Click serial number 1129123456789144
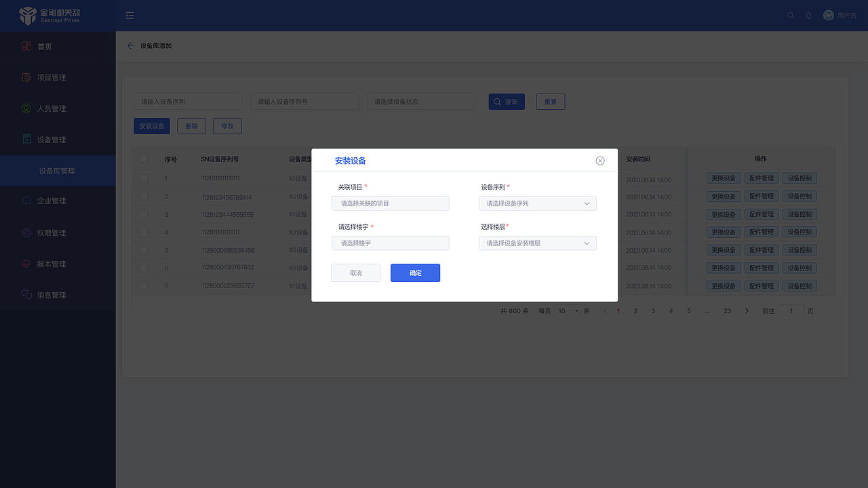This screenshot has width=868, height=488. [x=226, y=197]
